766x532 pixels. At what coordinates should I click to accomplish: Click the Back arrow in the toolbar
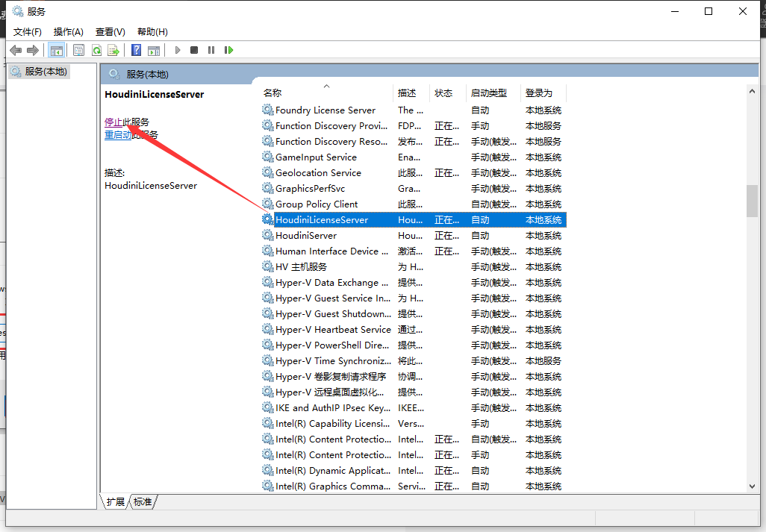pyautogui.click(x=16, y=50)
